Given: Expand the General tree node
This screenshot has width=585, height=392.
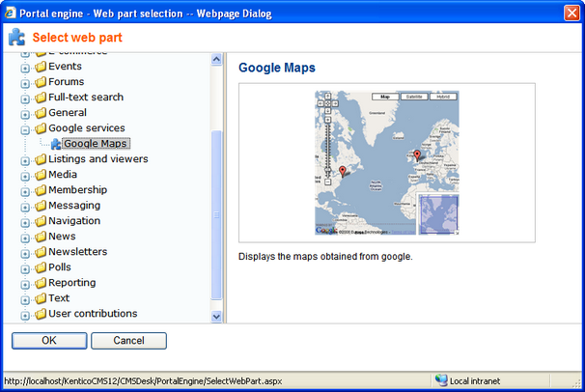Looking at the screenshot, I should click(25, 115).
